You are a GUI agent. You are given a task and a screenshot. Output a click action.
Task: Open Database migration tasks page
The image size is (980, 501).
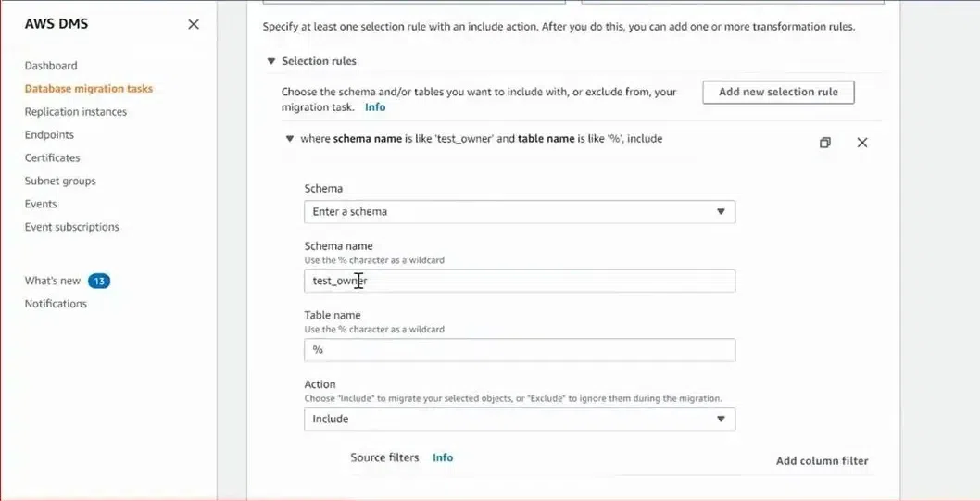click(89, 89)
